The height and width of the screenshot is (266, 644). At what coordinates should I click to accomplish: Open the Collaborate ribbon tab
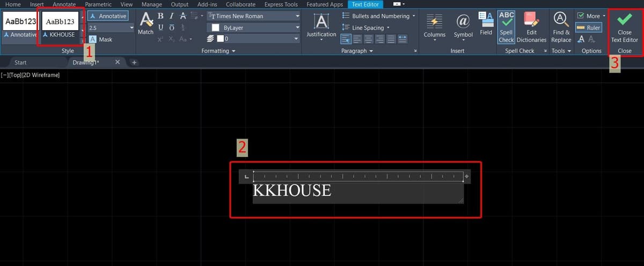coord(240,4)
